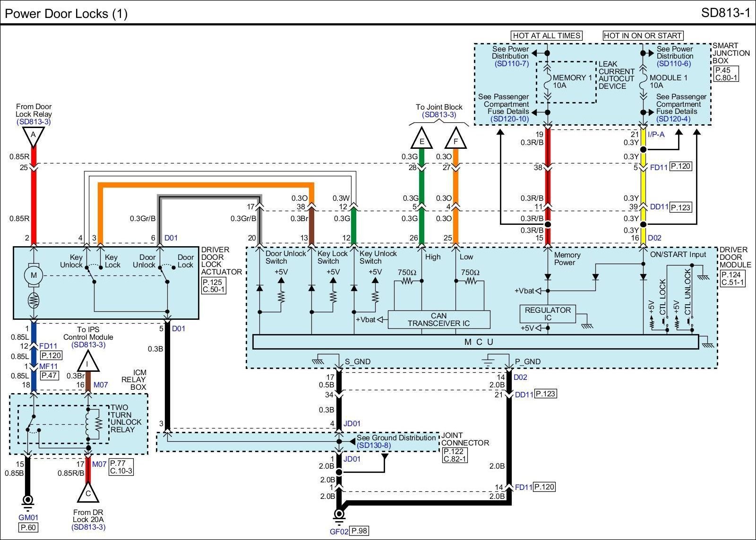Click the P.98 page reference box
Image resolution: width=756 pixels, height=540 pixels.
[x=360, y=531]
